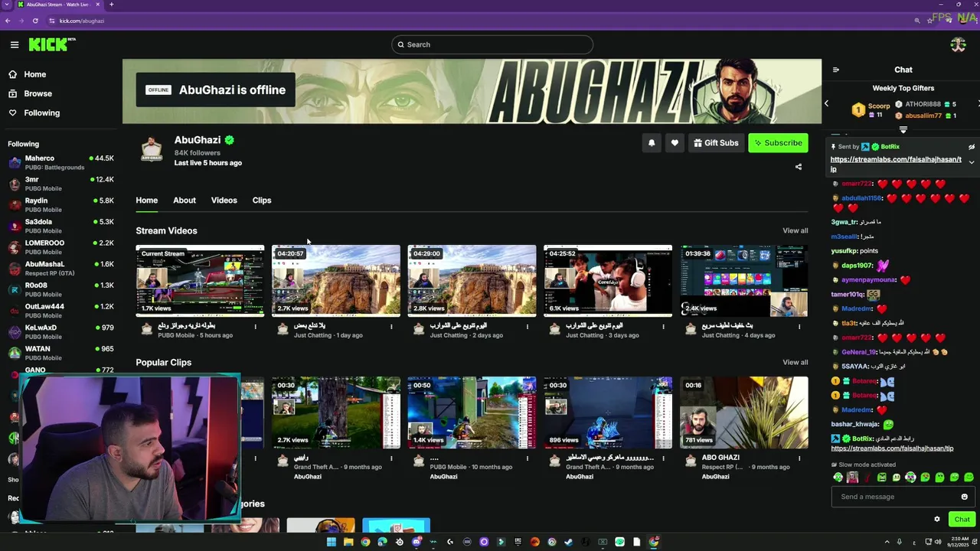Click the Subscribe button
The image size is (980, 551).
coord(778,143)
